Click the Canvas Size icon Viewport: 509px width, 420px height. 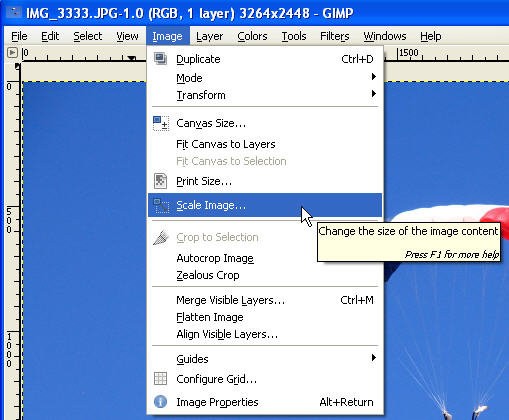coord(161,123)
